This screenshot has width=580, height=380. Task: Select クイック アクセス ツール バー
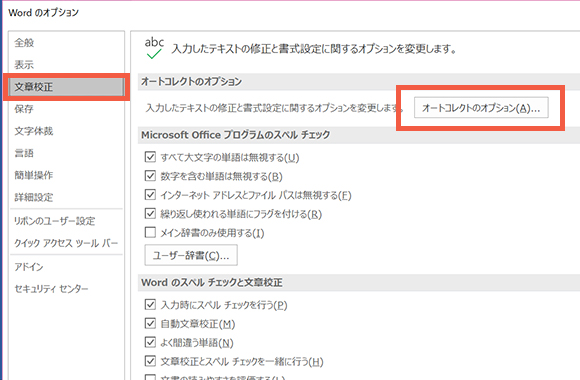pos(66,243)
